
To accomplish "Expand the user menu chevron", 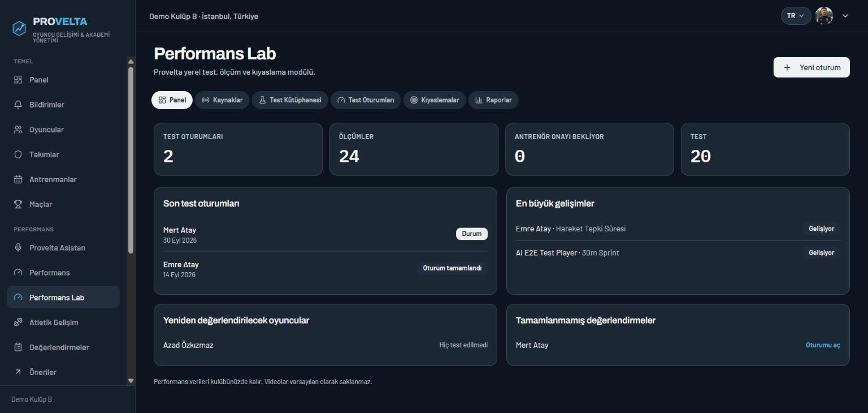I will pos(845,16).
